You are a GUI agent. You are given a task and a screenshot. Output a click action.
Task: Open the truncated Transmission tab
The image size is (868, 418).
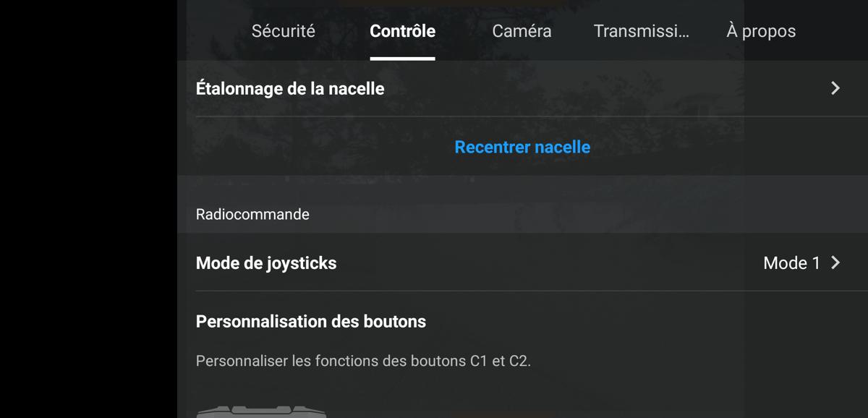641,31
